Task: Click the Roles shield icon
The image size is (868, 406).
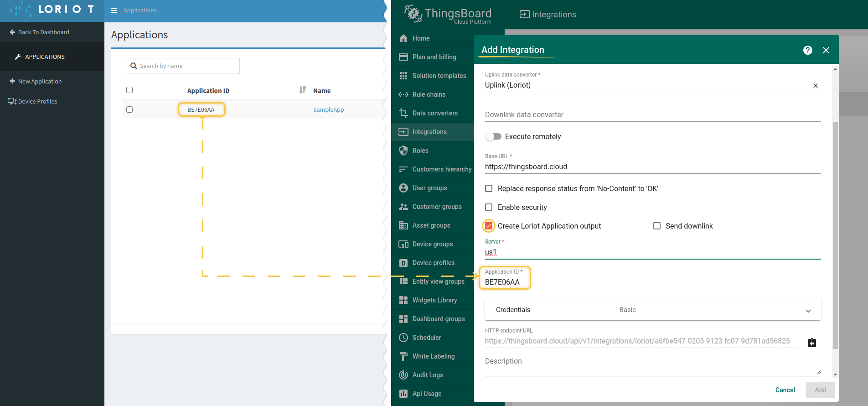Action: click(x=403, y=151)
